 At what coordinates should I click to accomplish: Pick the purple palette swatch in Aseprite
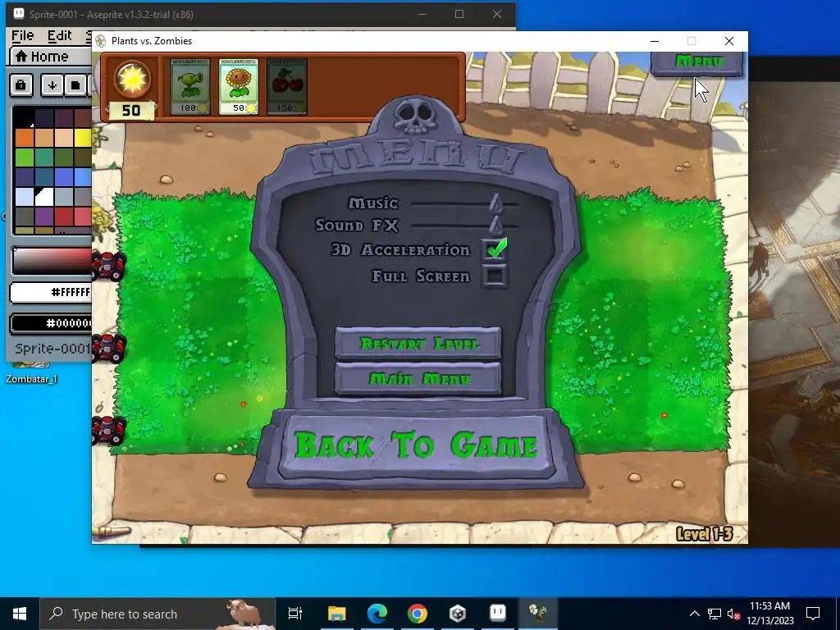44,216
